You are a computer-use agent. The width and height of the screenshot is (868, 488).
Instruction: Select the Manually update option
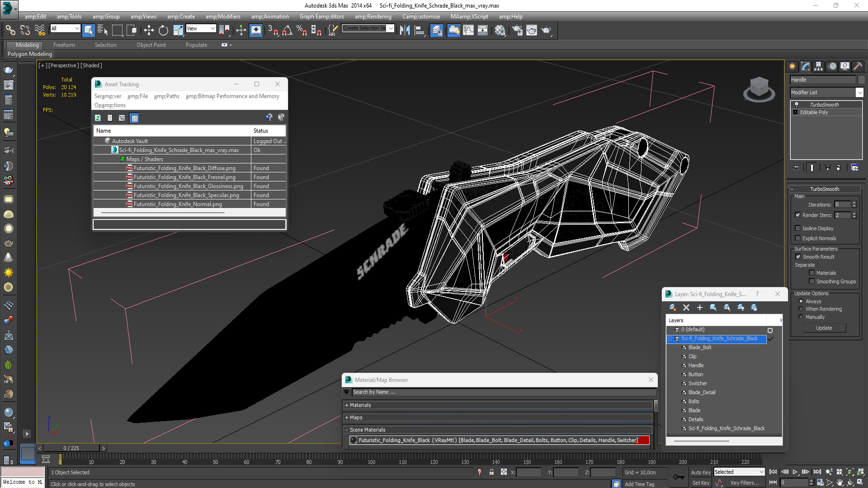tap(801, 317)
